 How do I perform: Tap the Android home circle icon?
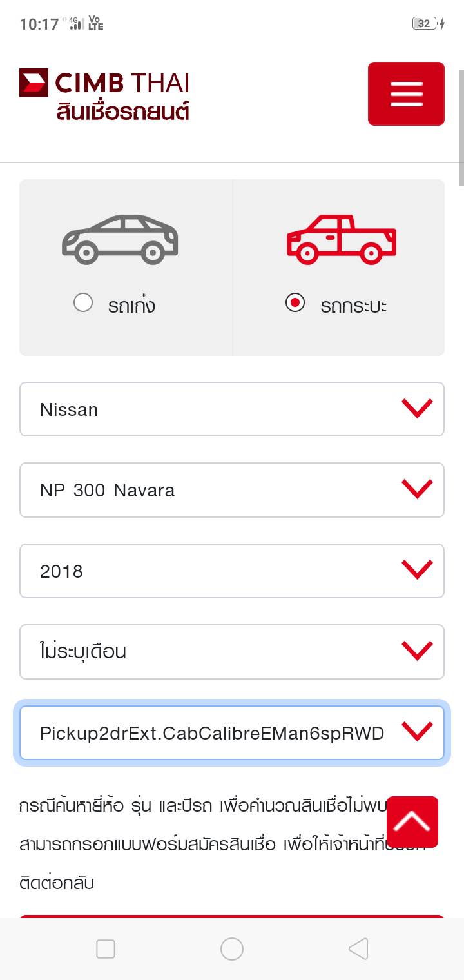pos(232,948)
